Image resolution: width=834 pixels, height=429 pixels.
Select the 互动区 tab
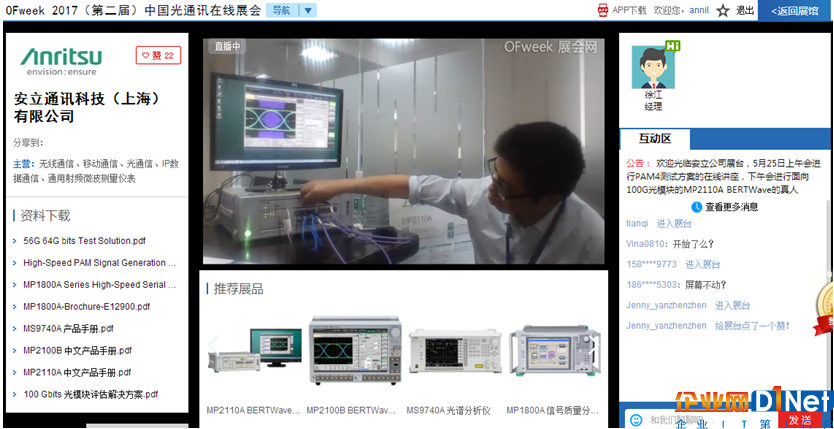655,139
